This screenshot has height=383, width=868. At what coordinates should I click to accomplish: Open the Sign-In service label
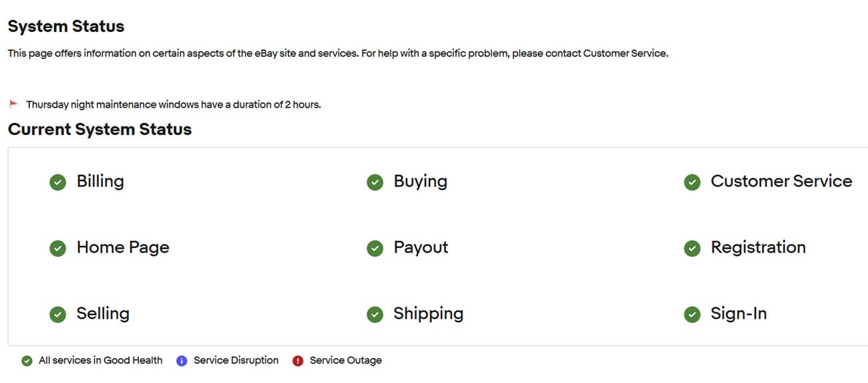click(738, 313)
